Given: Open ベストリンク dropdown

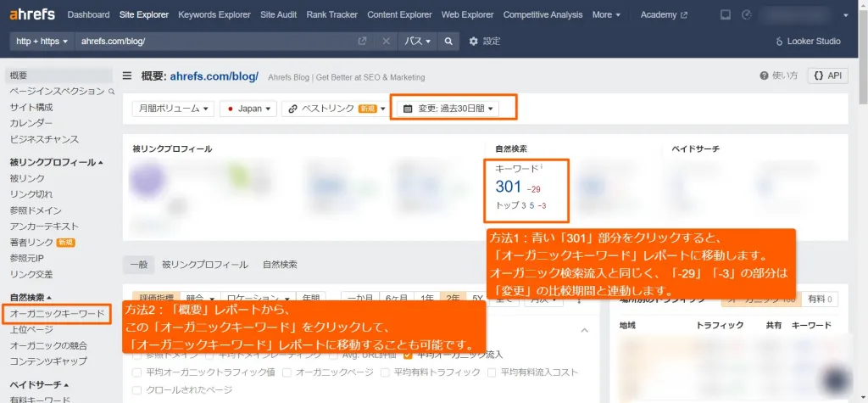Looking at the screenshot, I should pos(336,109).
